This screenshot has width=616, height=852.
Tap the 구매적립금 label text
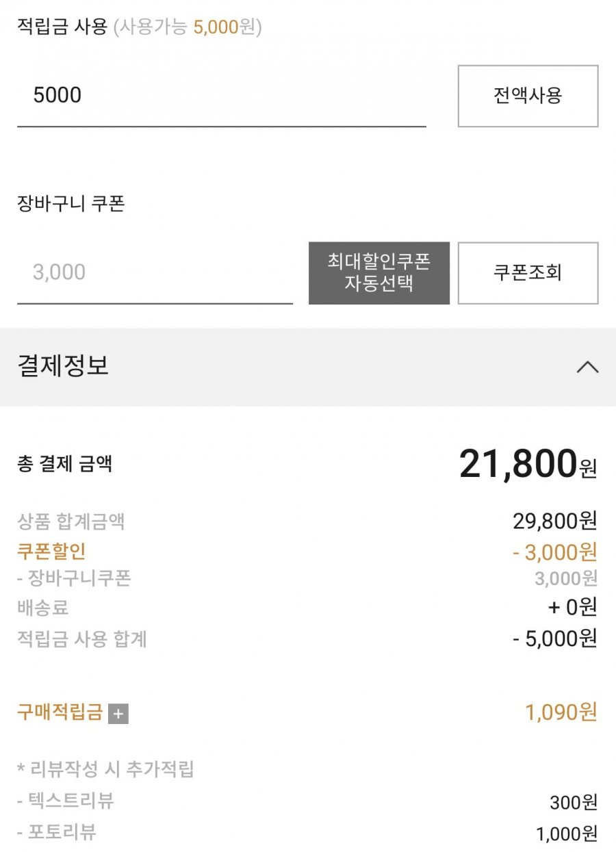60,712
